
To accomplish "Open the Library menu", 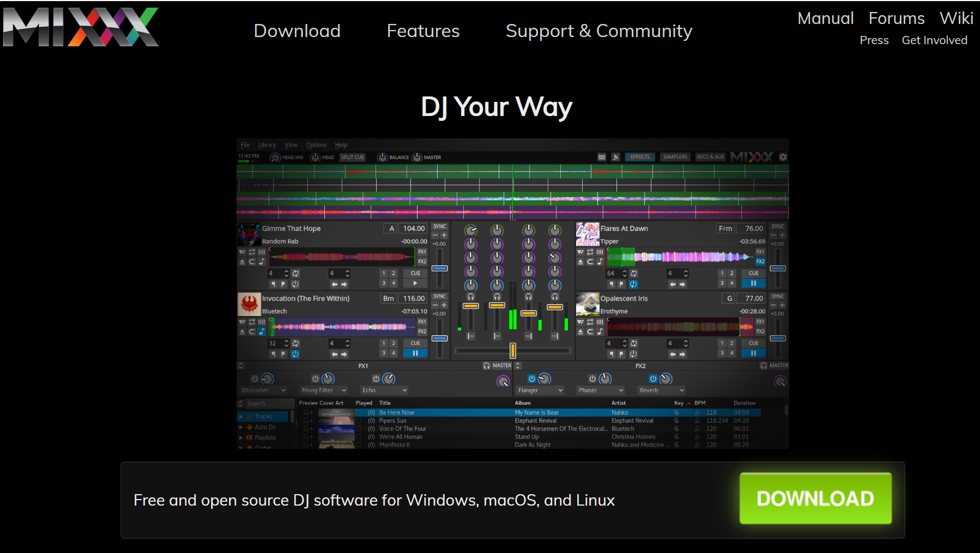I will click(x=267, y=144).
